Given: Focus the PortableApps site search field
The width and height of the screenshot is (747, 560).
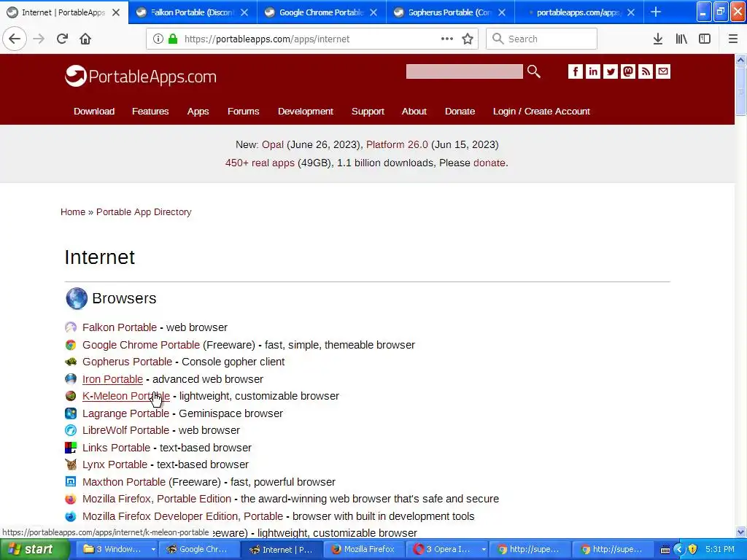Looking at the screenshot, I should pos(464,71).
